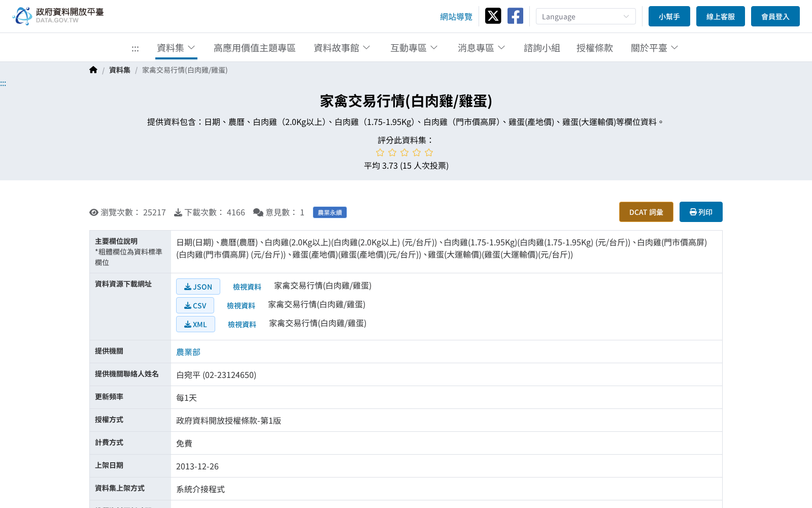Click the 資料集 breadcrumb link

[120, 70]
